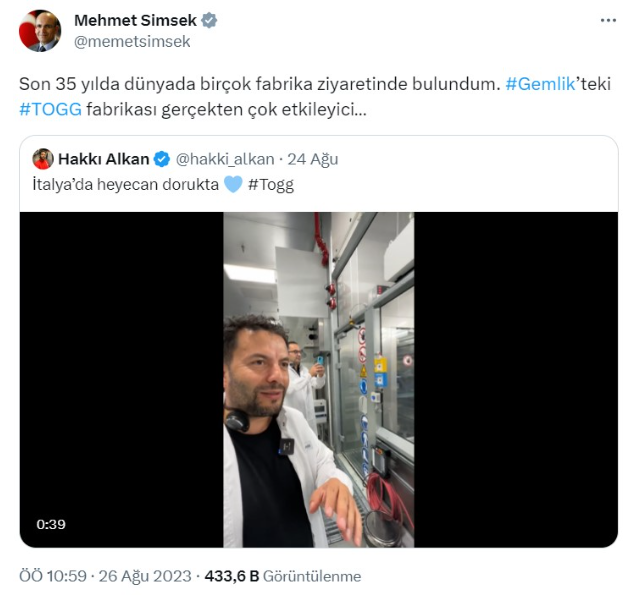Click the Hakkı Alkan name in quote

[x=103, y=159]
